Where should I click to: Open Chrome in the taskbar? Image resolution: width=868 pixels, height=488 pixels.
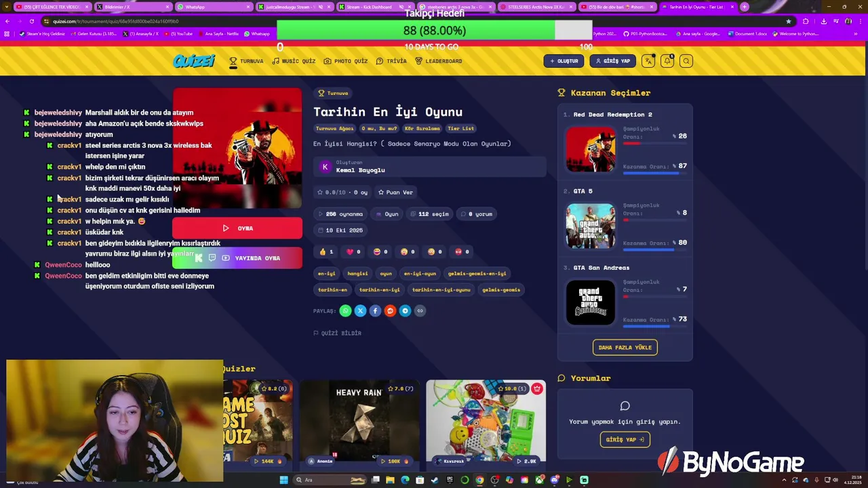click(x=479, y=480)
